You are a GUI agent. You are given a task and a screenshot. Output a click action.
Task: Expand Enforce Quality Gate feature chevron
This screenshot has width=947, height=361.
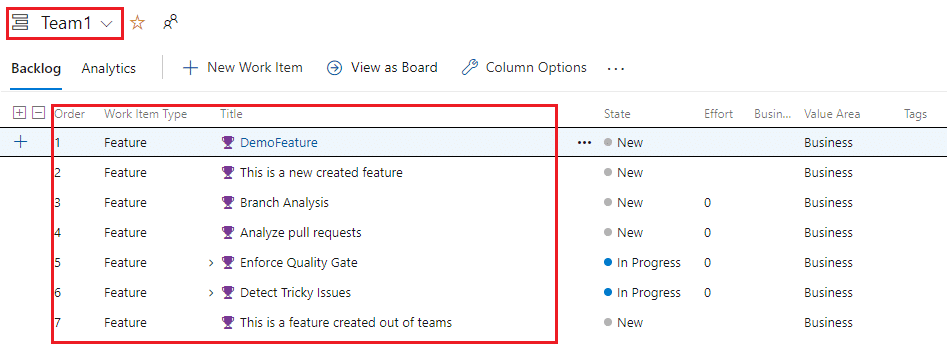(211, 263)
